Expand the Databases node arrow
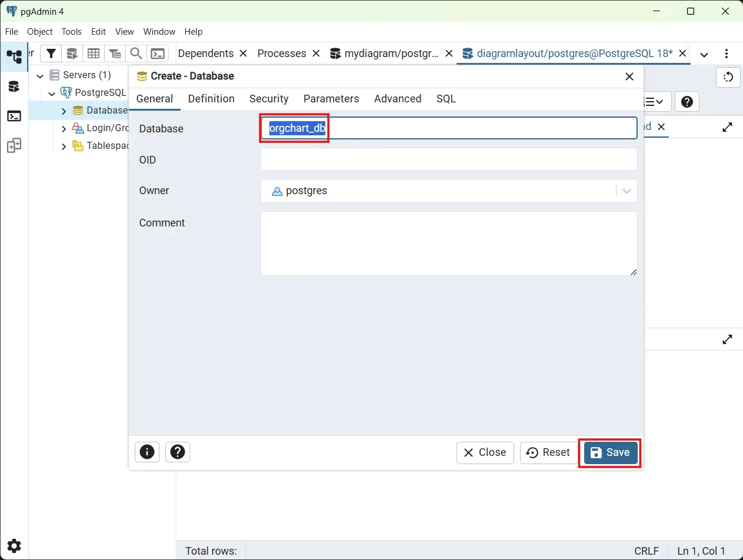 point(64,111)
